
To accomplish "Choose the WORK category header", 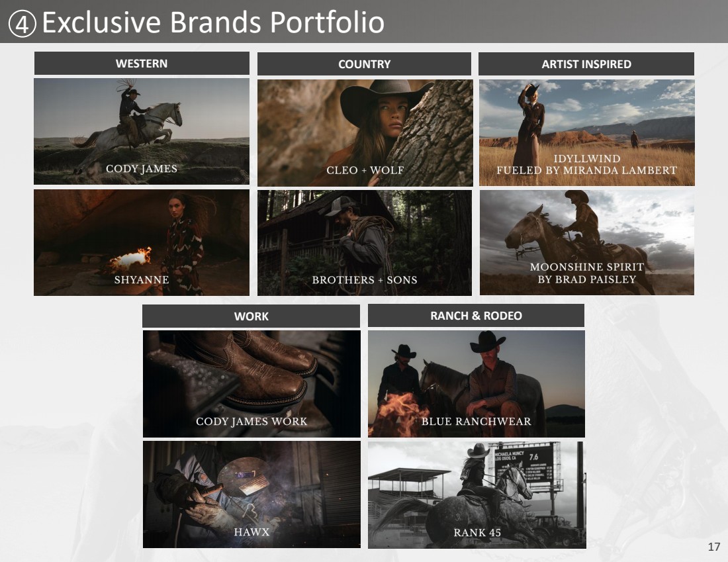I will (x=251, y=316).
